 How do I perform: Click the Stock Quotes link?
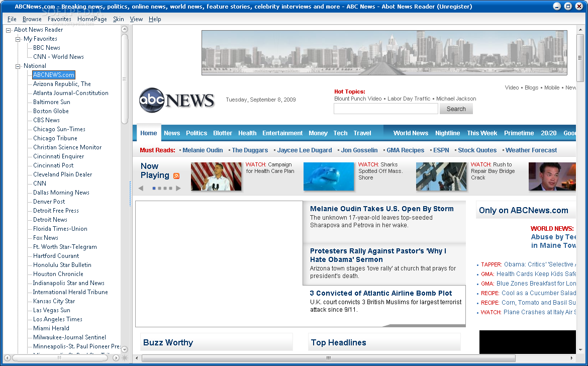pyautogui.click(x=477, y=150)
